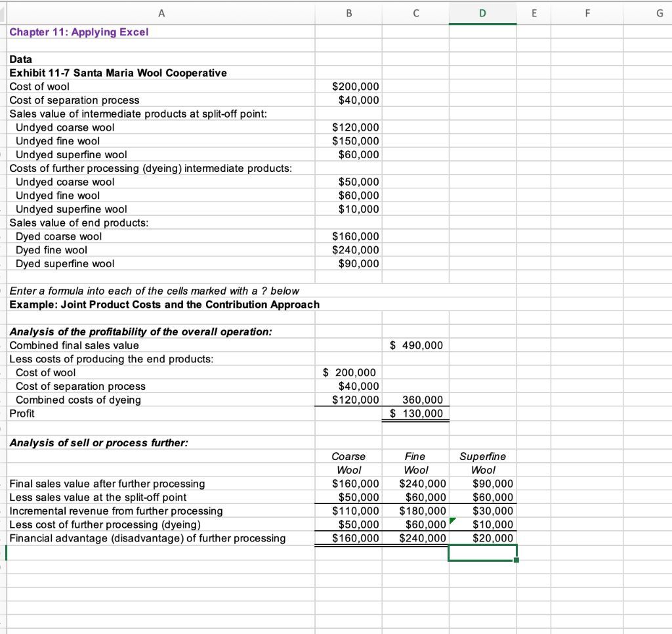Click the fill handle on the active cell
Screen dimensions: 672x634
(516, 561)
